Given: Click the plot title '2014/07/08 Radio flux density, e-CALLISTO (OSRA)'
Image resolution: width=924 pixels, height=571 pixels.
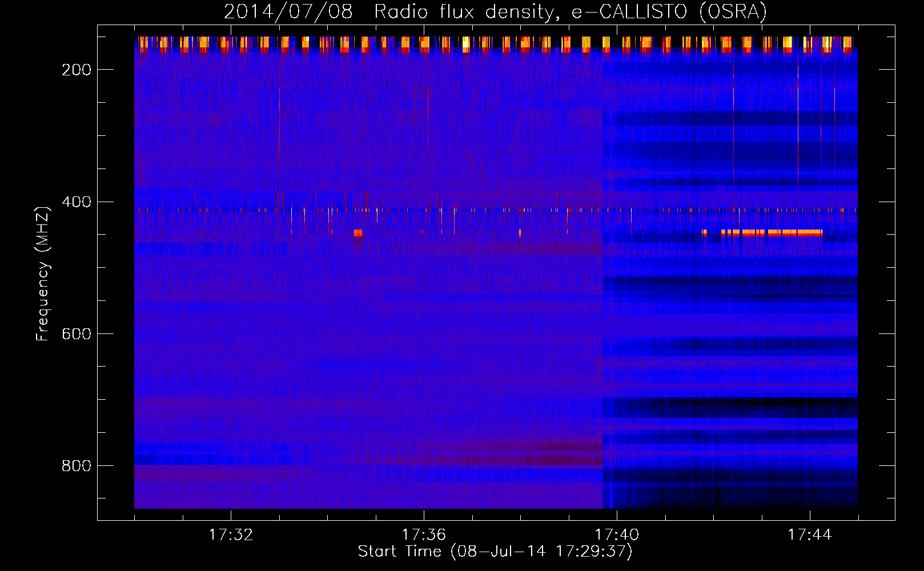Looking at the screenshot, I should (x=495, y=11).
